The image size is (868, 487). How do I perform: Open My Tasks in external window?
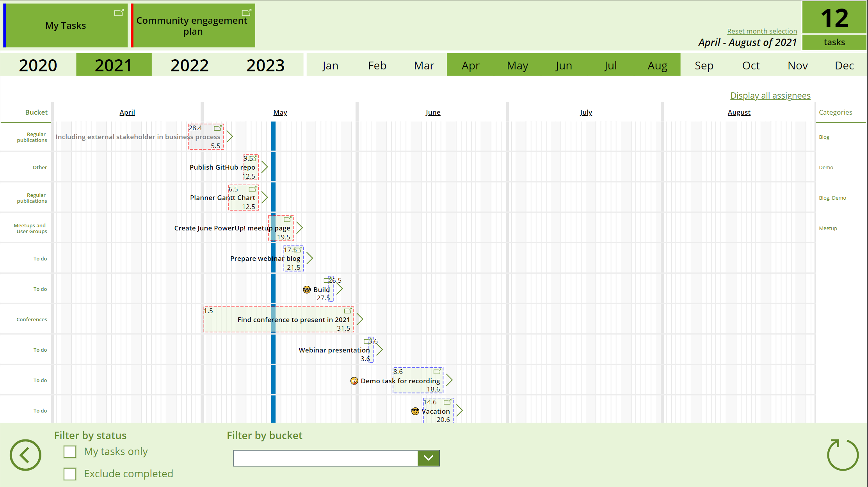coord(119,12)
